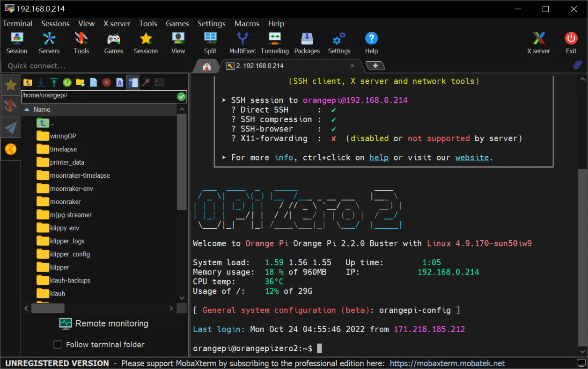This screenshot has width=588, height=369.
Task: Enable MultiExec from the toolbar
Action: pyautogui.click(x=243, y=43)
